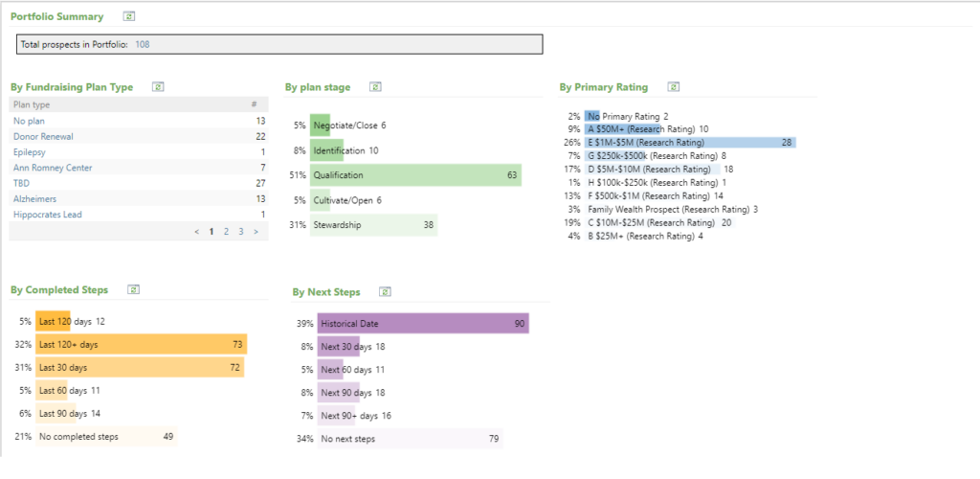This screenshot has width=980, height=479.
Task: Click the Last 120+ days completed steps bar
Action: [141, 344]
